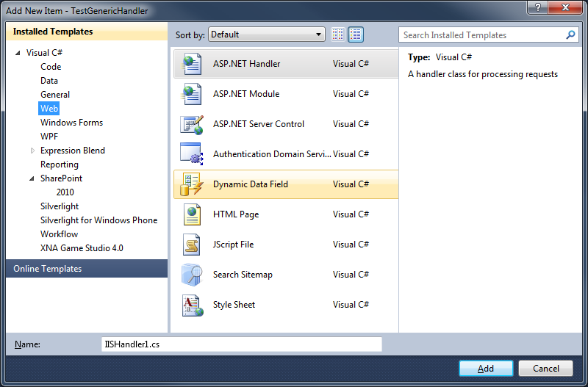
Task: Click the Cancel button
Action: pos(545,368)
